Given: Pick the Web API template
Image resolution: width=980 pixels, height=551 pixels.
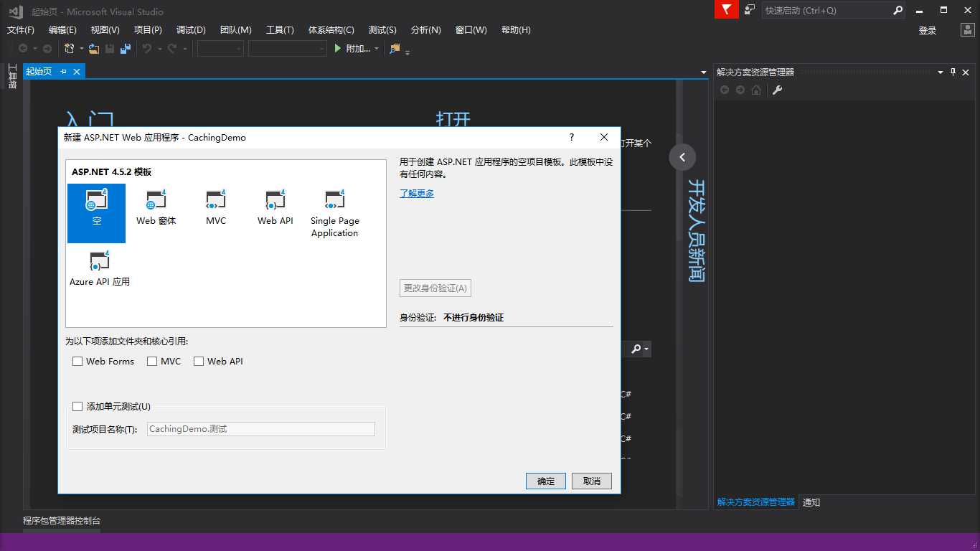Looking at the screenshot, I should (x=275, y=209).
